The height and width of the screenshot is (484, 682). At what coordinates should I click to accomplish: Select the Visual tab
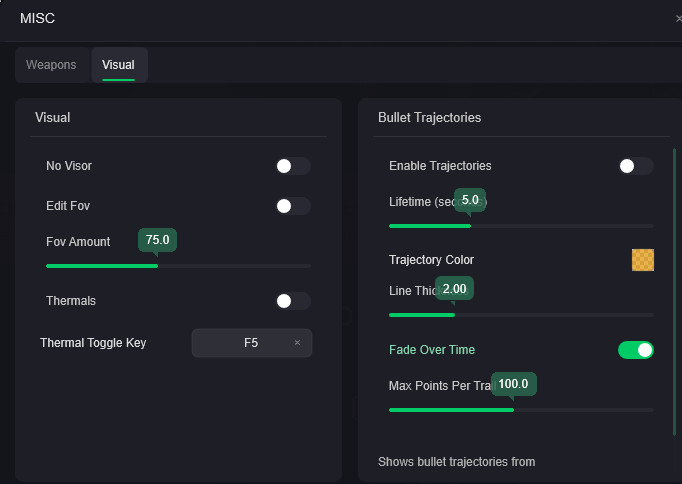(x=118, y=65)
